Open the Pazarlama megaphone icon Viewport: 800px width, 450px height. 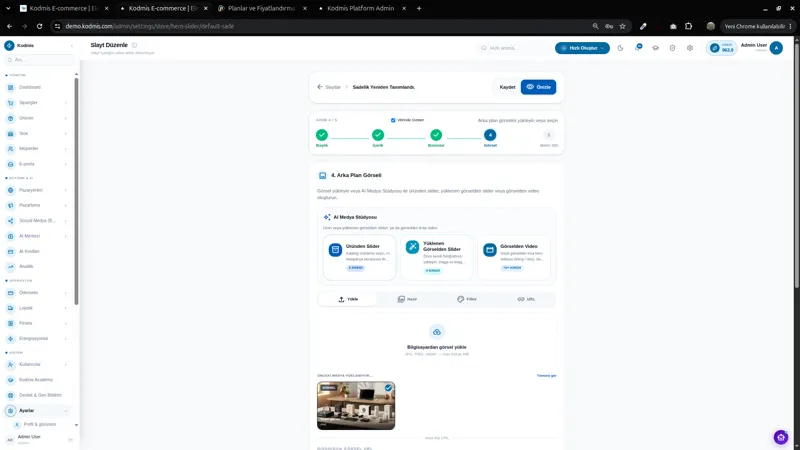[11, 205]
